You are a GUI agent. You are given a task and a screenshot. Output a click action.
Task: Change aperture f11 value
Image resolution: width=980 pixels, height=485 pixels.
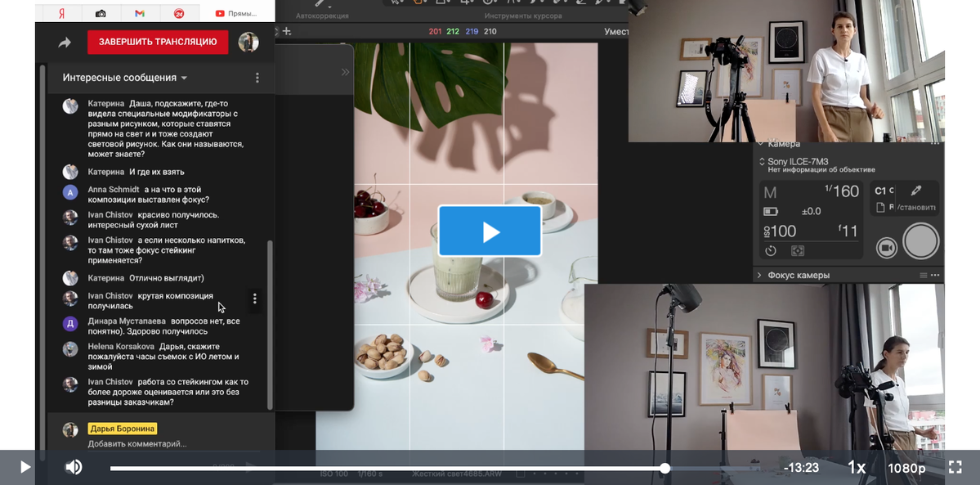pyautogui.click(x=848, y=231)
